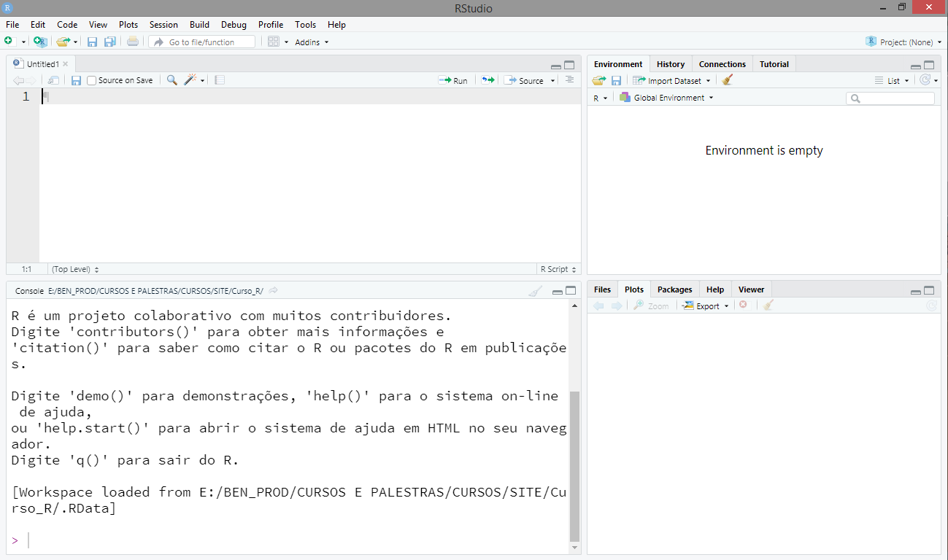This screenshot has height=560, width=948.
Task: Switch to the Packages tab
Action: [674, 289]
